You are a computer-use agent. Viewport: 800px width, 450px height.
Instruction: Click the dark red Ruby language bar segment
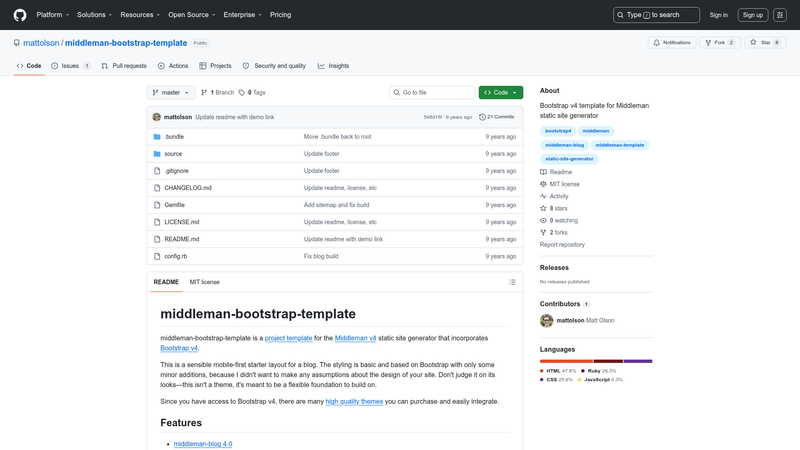[608, 361]
